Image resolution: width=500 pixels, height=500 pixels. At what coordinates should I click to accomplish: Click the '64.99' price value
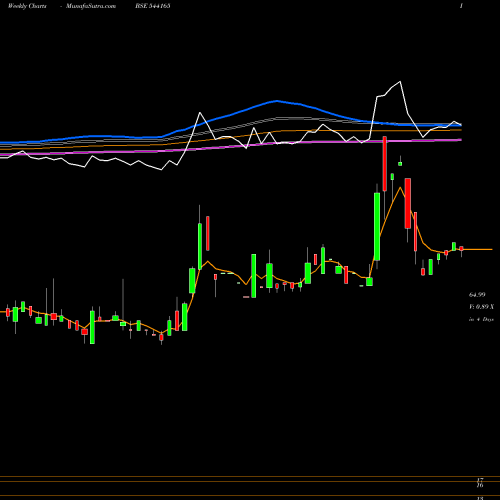coord(477,295)
